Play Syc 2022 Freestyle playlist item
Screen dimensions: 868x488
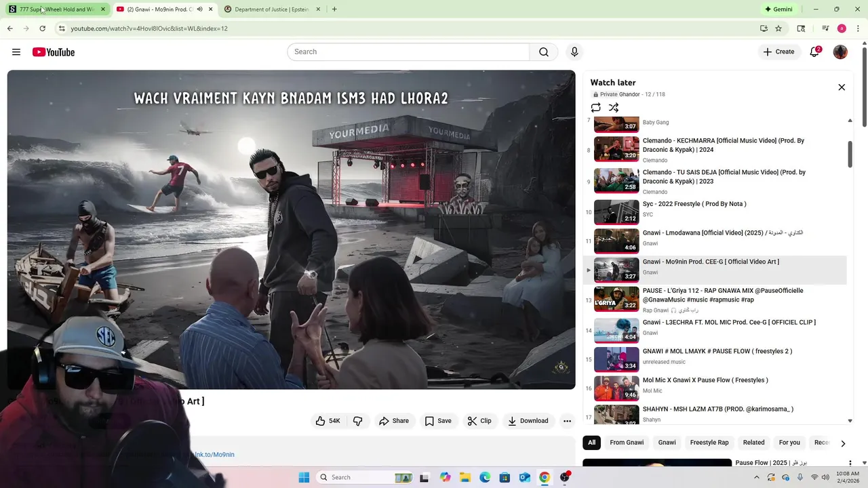pos(715,211)
